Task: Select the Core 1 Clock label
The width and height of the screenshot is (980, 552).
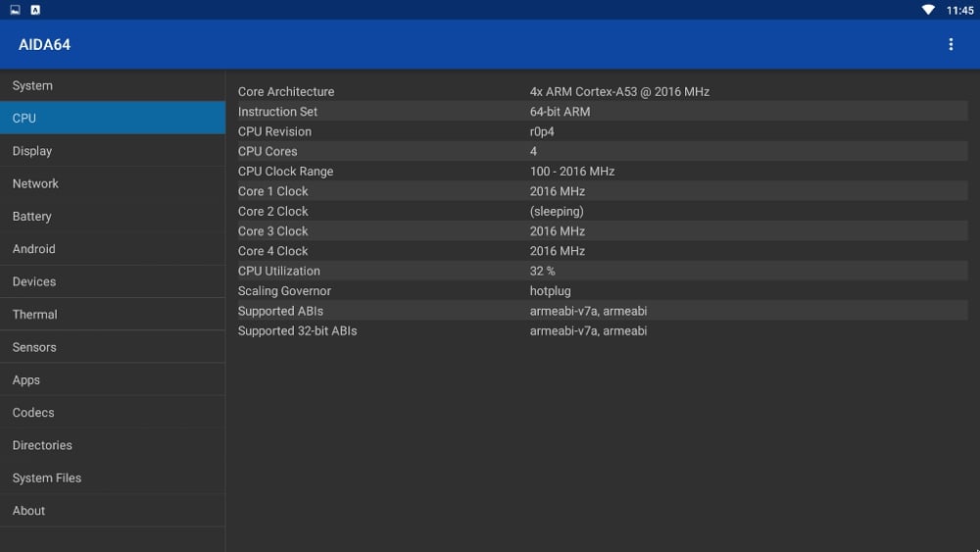Action: pyautogui.click(x=272, y=191)
